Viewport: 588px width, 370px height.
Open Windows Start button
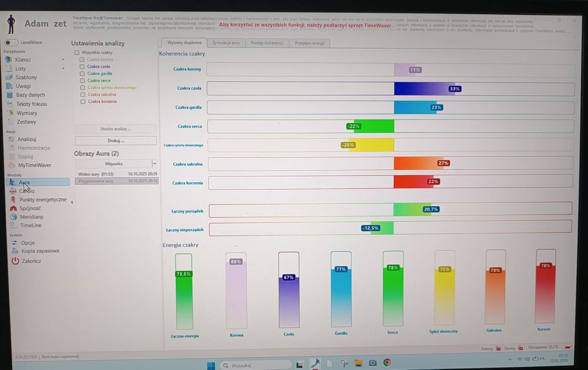[212, 365]
